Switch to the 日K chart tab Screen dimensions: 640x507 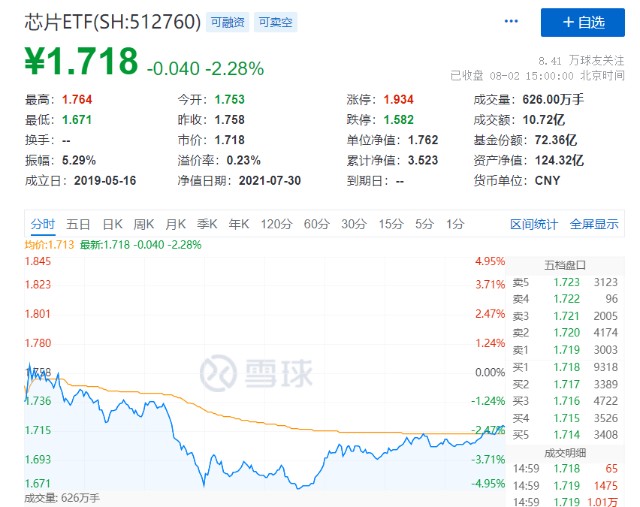(x=112, y=224)
